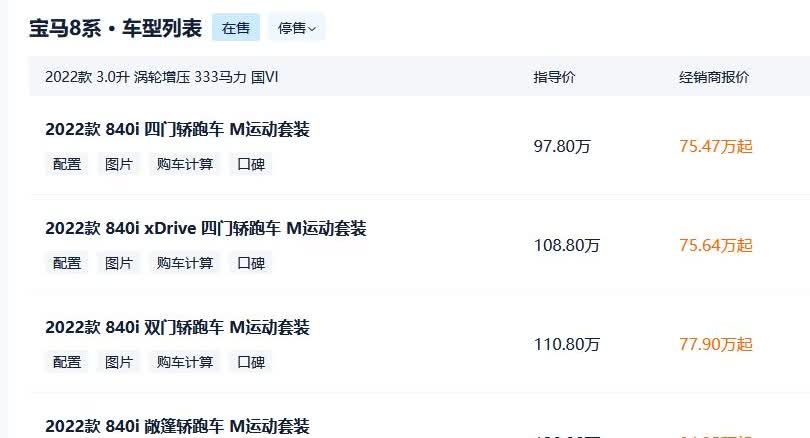Click 图片 under 840i xDrive model

point(119,263)
